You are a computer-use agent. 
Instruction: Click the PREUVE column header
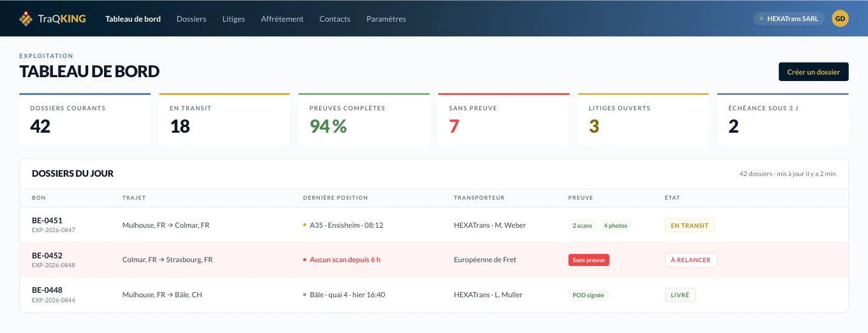(581, 198)
